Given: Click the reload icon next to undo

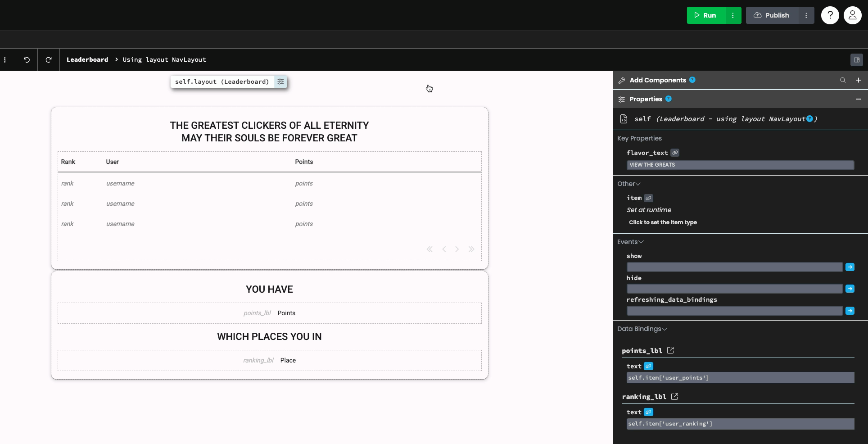Looking at the screenshot, I should (x=48, y=59).
